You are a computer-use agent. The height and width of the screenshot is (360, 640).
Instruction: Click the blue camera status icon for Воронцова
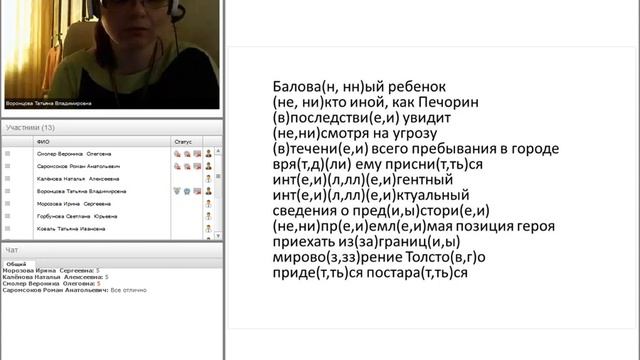coord(187,191)
